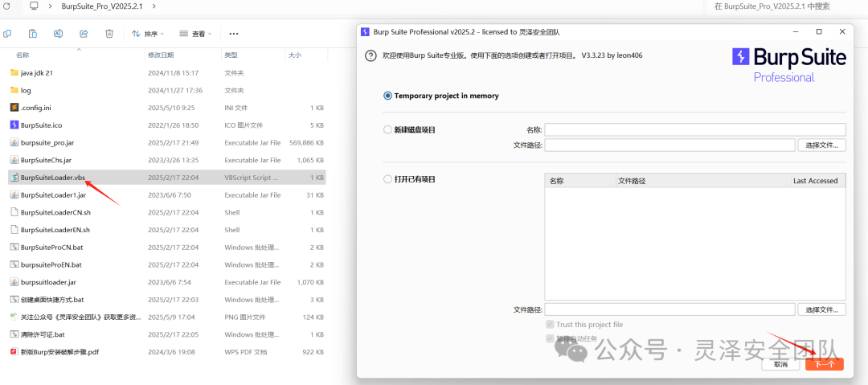Click the share icon in Explorer toolbar
The image size is (868, 385).
tap(84, 34)
